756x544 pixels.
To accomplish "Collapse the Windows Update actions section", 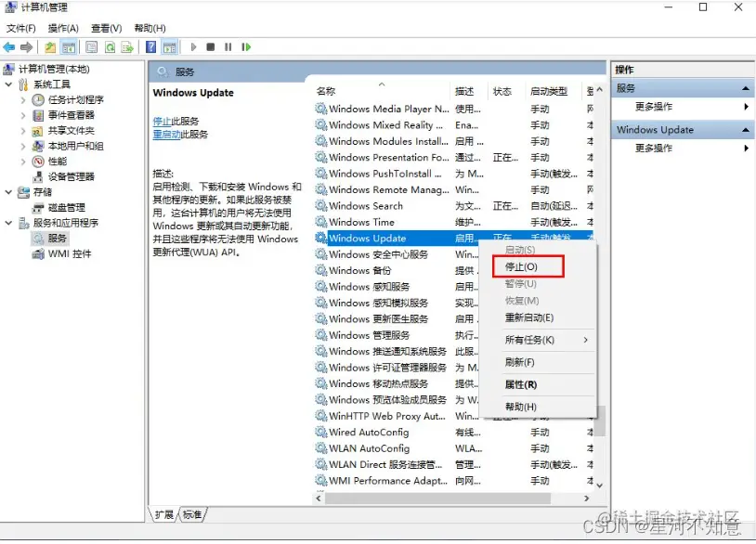I will click(746, 130).
